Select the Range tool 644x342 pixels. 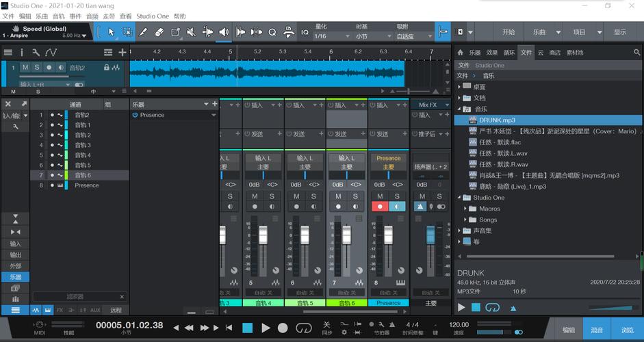click(x=127, y=32)
